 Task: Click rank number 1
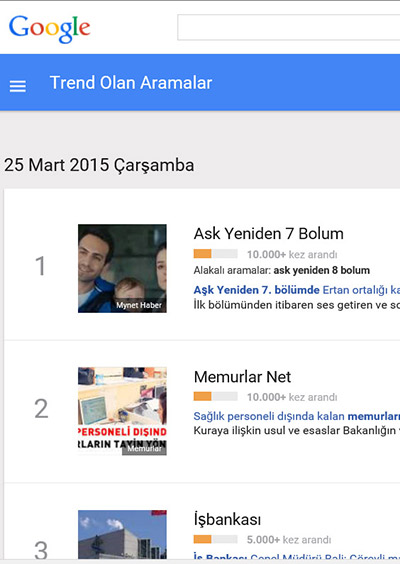click(40, 267)
